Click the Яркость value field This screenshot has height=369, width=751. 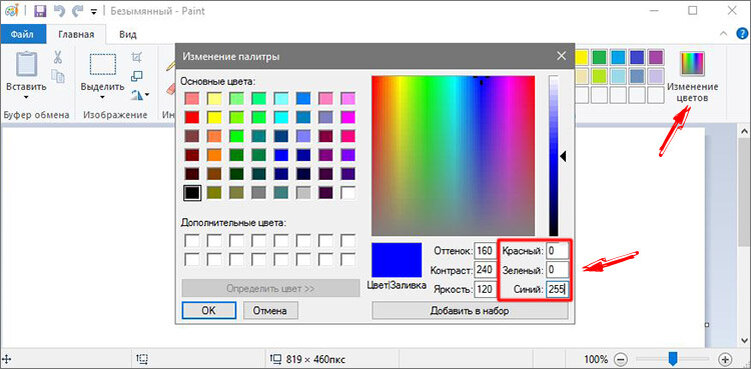pos(485,289)
